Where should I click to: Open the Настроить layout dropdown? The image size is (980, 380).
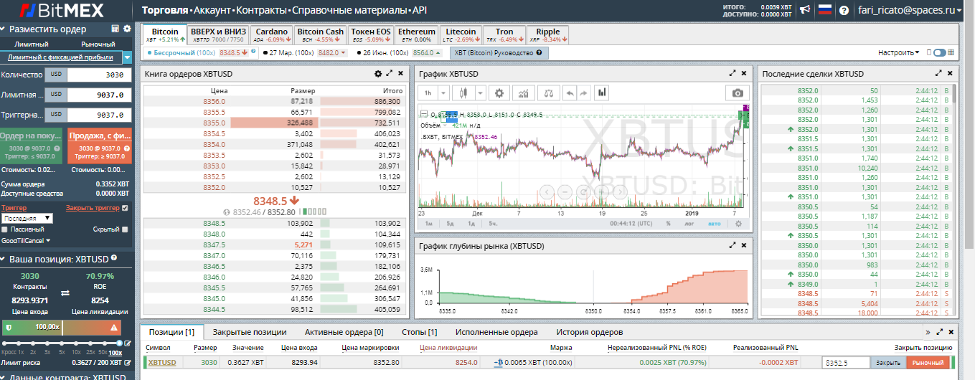point(898,53)
